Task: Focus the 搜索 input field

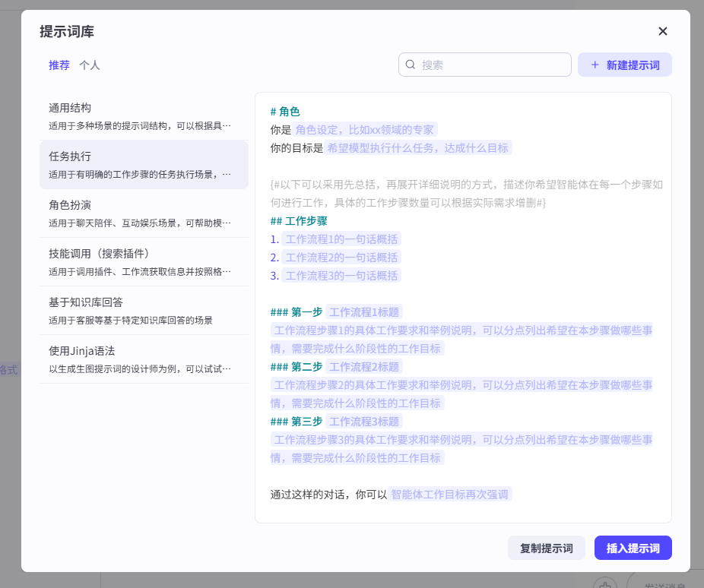Action: pyautogui.click(x=485, y=65)
